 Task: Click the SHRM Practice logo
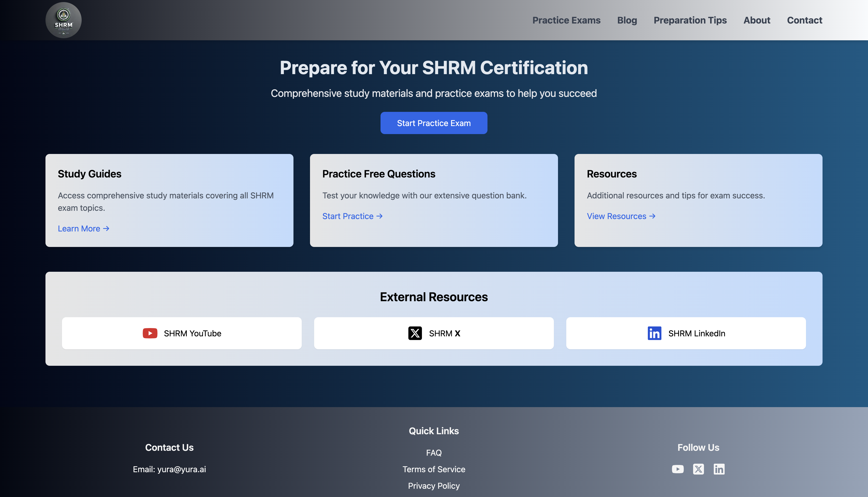click(64, 20)
